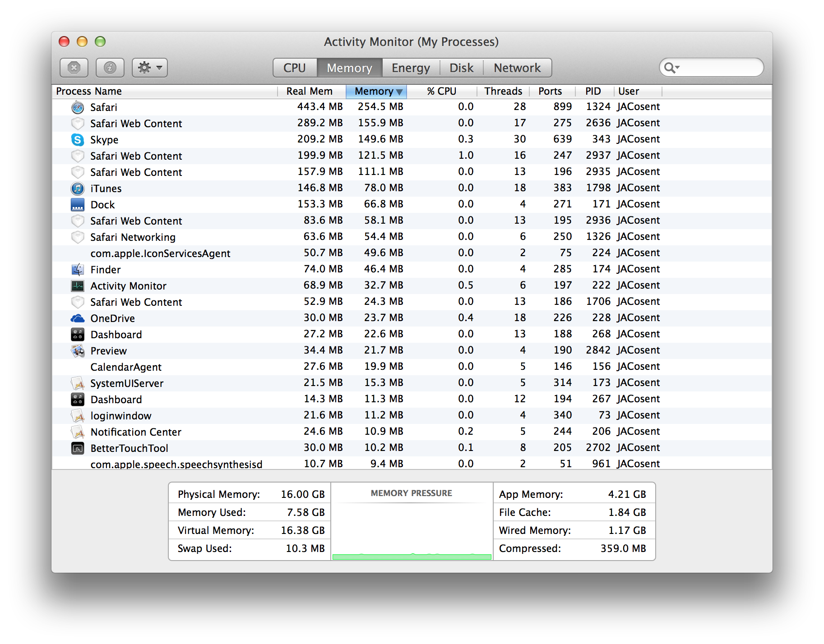The image size is (824, 644).
Task: Sort by Real Mem column
Action: pos(311,92)
